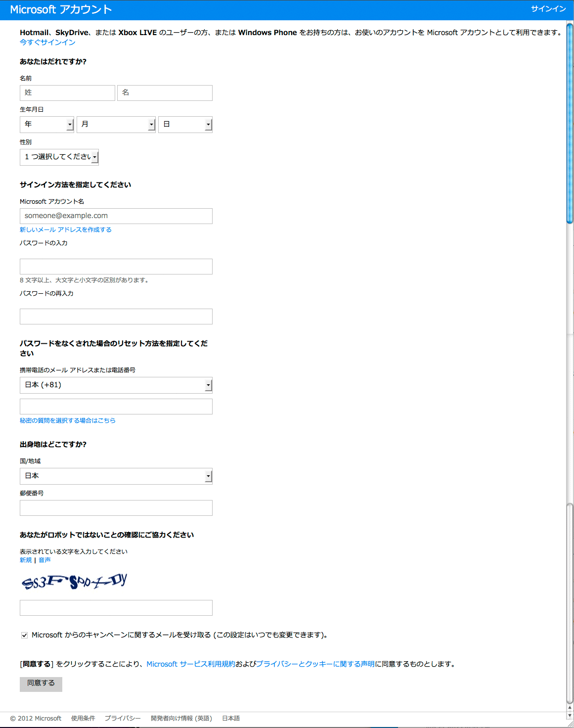Click the scrollbar up arrow

click(x=570, y=708)
